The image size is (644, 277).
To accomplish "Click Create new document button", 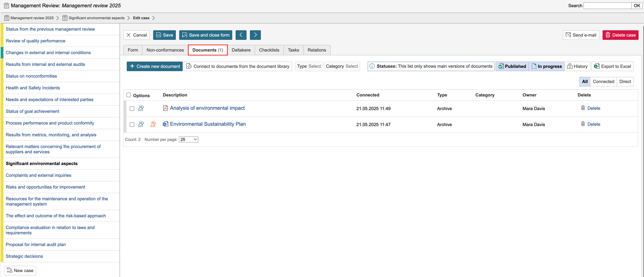I will [x=155, y=66].
